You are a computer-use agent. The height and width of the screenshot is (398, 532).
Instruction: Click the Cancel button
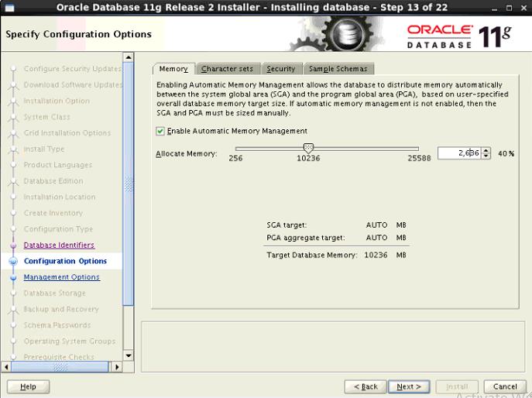(505, 386)
